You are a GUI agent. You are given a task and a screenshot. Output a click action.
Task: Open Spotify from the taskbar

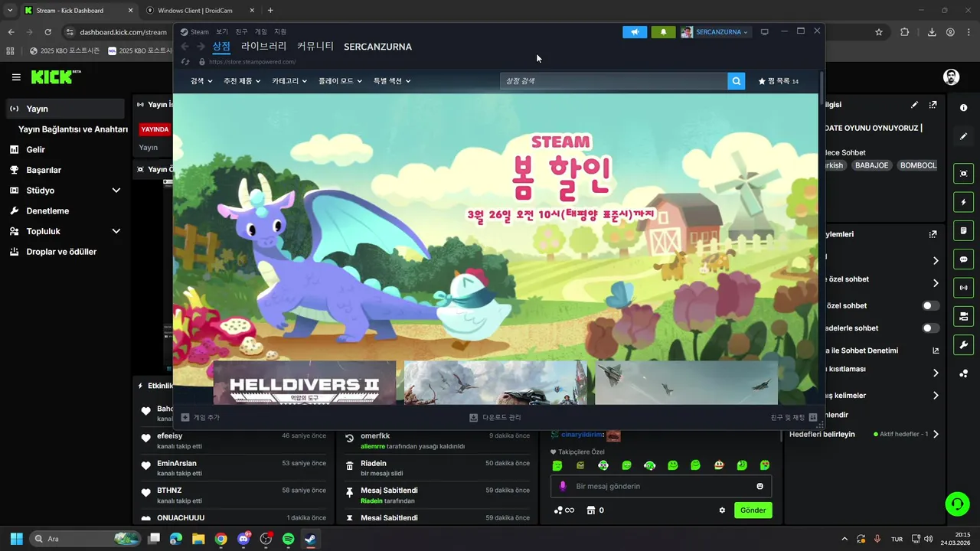(x=288, y=539)
